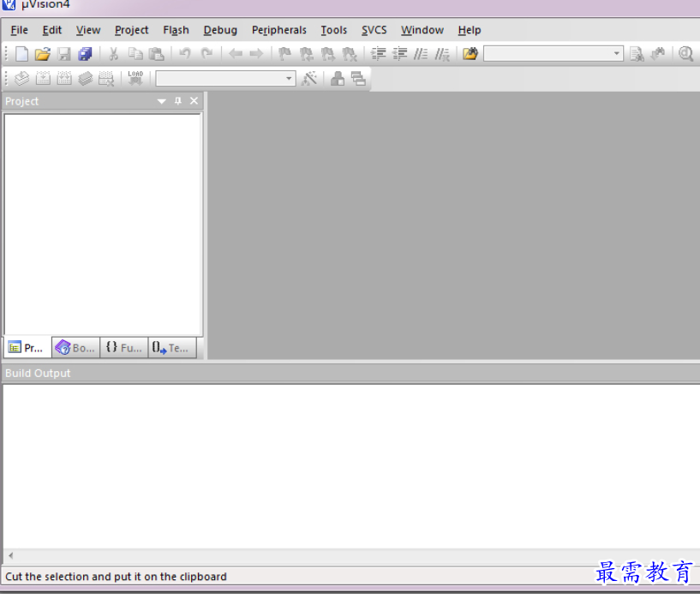Click the Undo arrow icon
This screenshot has width=700, height=599.
pos(185,54)
